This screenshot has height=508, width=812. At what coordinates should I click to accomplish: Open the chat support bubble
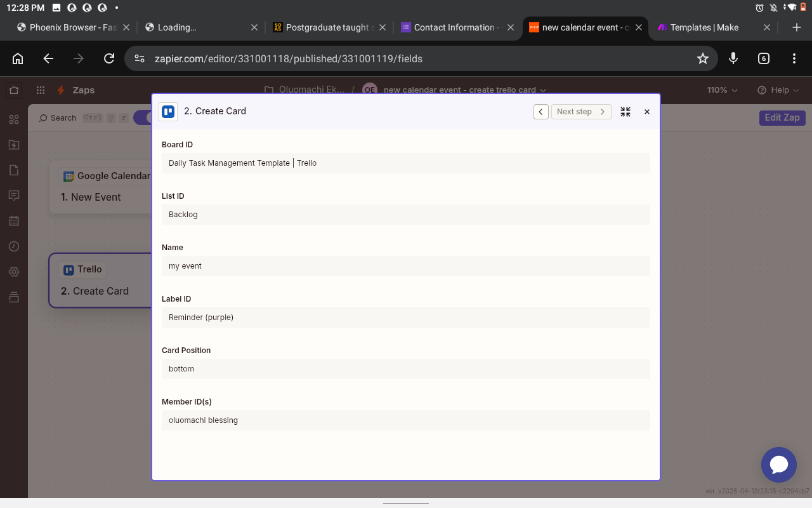779,465
